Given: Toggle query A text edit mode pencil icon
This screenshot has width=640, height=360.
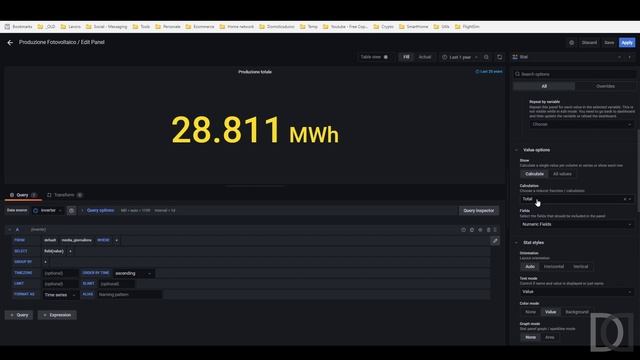Looking at the screenshot, I should [x=495, y=241].
